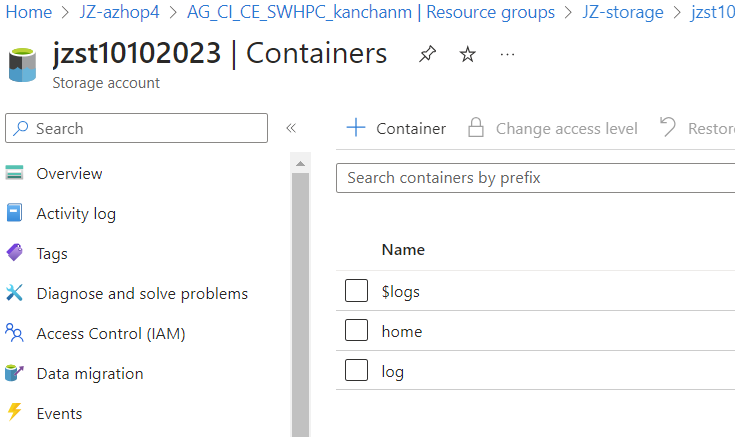The width and height of the screenshot is (735, 437).
Task: Click the Data migration icon
Action: coord(15,373)
